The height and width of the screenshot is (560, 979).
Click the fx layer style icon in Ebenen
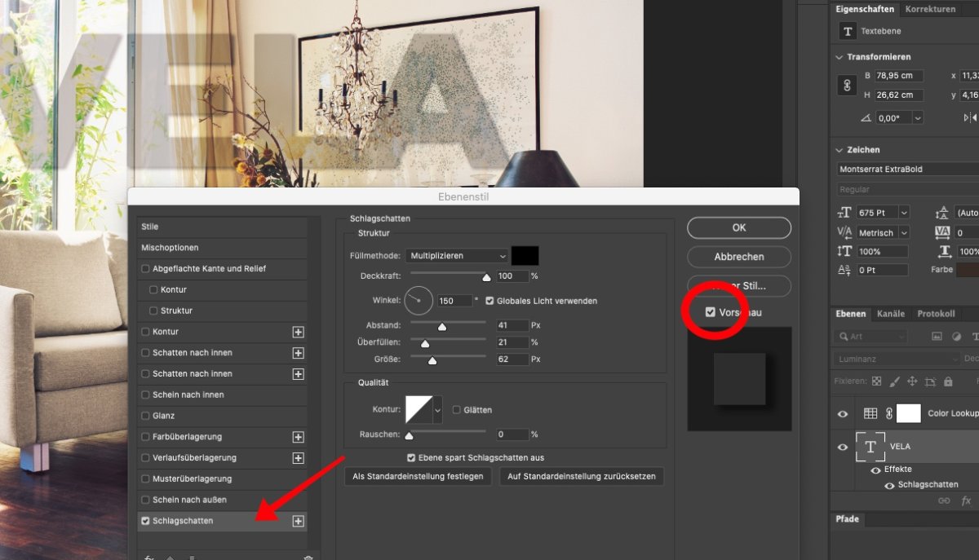pos(966,500)
